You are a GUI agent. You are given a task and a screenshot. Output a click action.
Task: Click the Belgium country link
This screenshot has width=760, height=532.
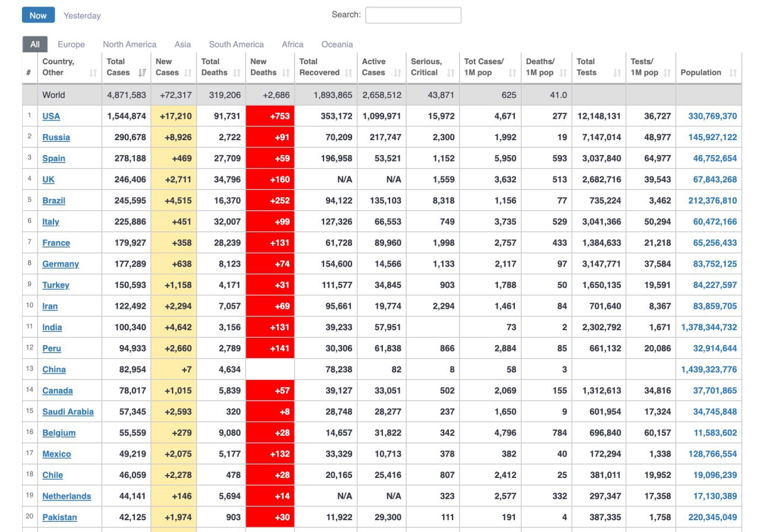coord(59,433)
